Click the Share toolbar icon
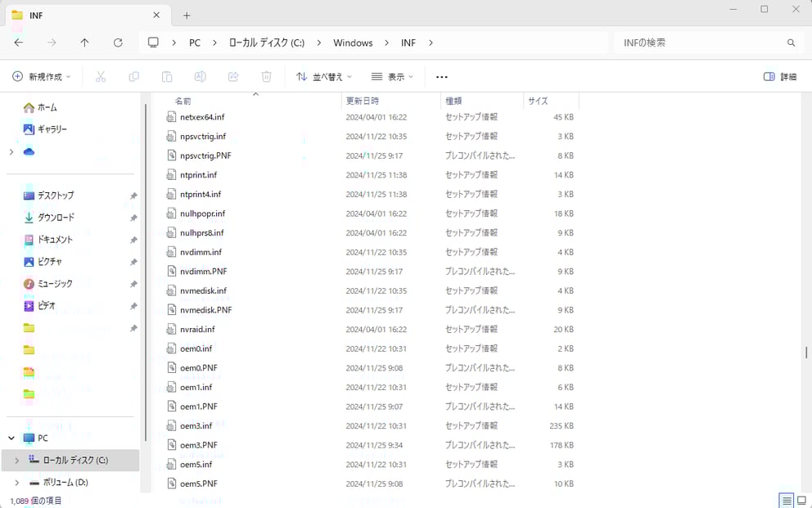The height and width of the screenshot is (508, 812). tap(233, 77)
